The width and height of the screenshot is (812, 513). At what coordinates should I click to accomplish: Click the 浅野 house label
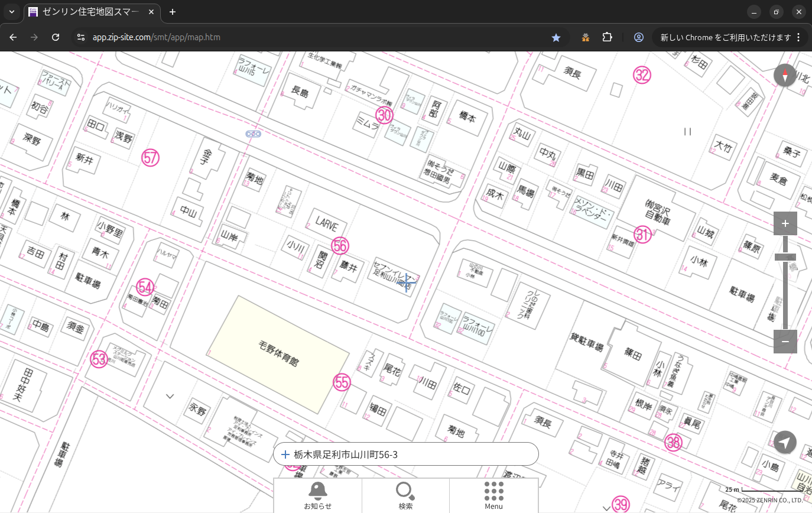pos(124,138)
